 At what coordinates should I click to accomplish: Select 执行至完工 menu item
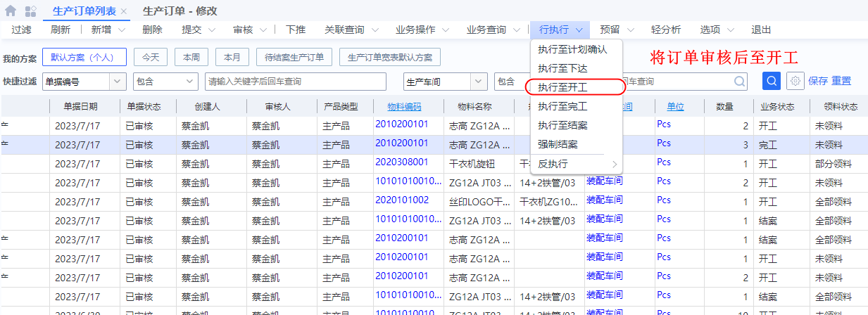click(x=562, y=107)
